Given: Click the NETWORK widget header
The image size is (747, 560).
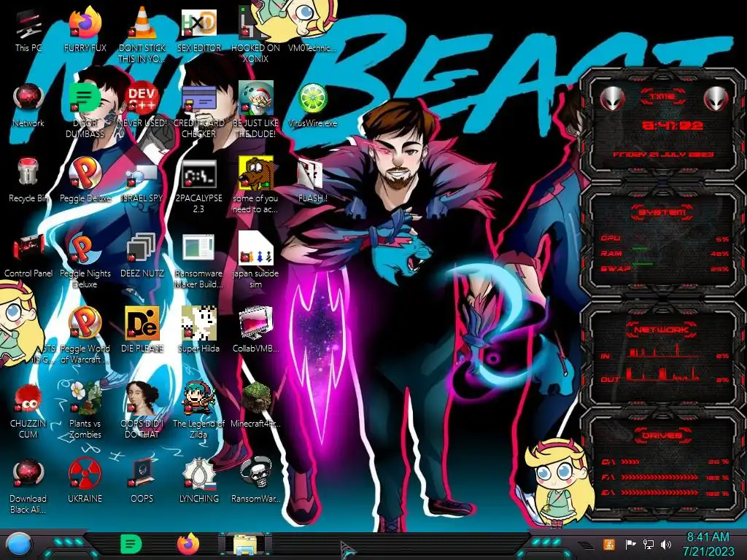Looking at the screenshot, I should click(x=662, y=329).
